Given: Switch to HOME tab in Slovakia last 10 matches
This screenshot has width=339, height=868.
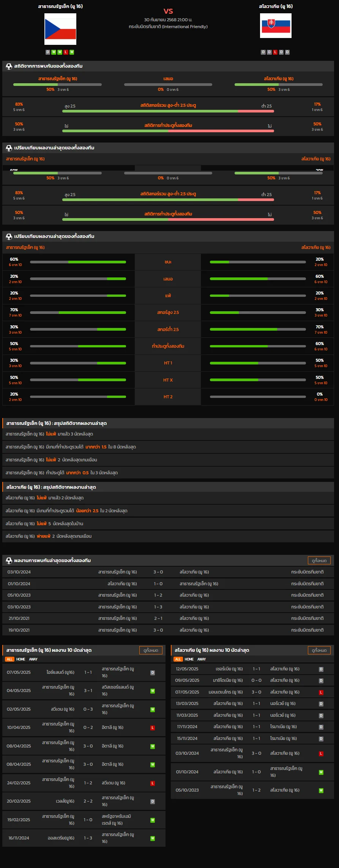Looking at the screenshot, I should click(x=189, y=659).
